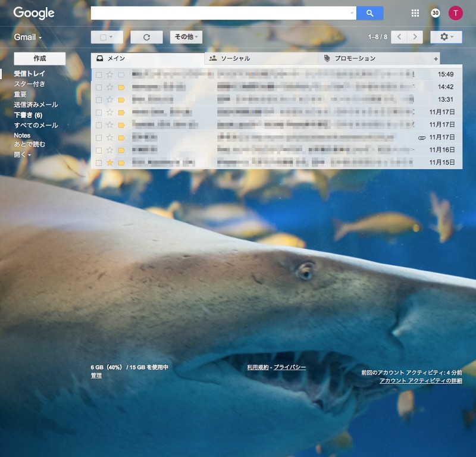476x457 pixels.
Task: Click the attachment paperclip icon beside 11月17日
Action: coord(422,138)
